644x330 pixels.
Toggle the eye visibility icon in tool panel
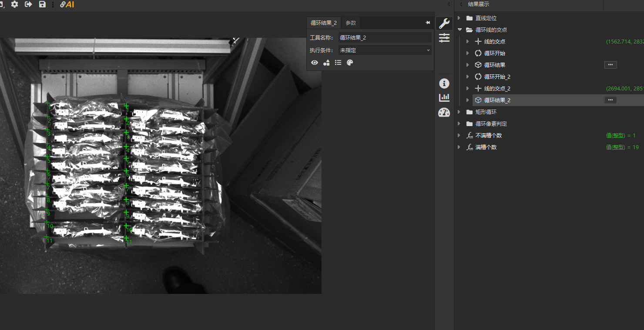click(315, 63)
